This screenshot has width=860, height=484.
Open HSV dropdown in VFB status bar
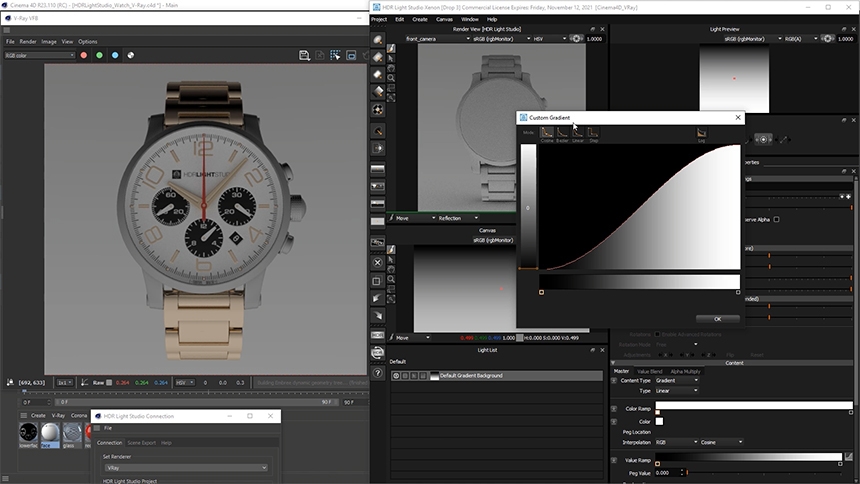coord(185,382)
